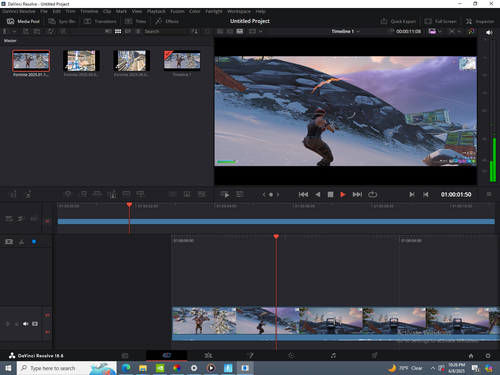The width and height of the screenshot is (500, 375).
Task: Switch to the Fusion page icon
Action: pyautogui.click(x=250, y=356)
